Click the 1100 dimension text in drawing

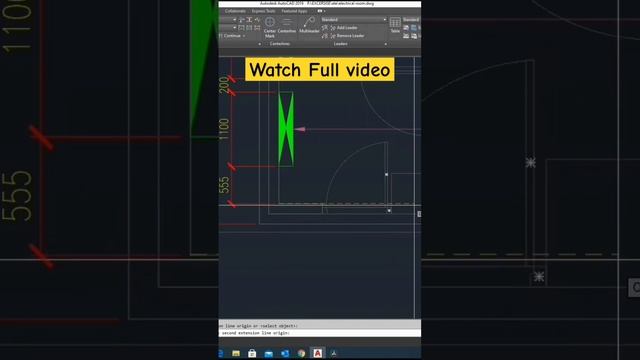[224, 129]
